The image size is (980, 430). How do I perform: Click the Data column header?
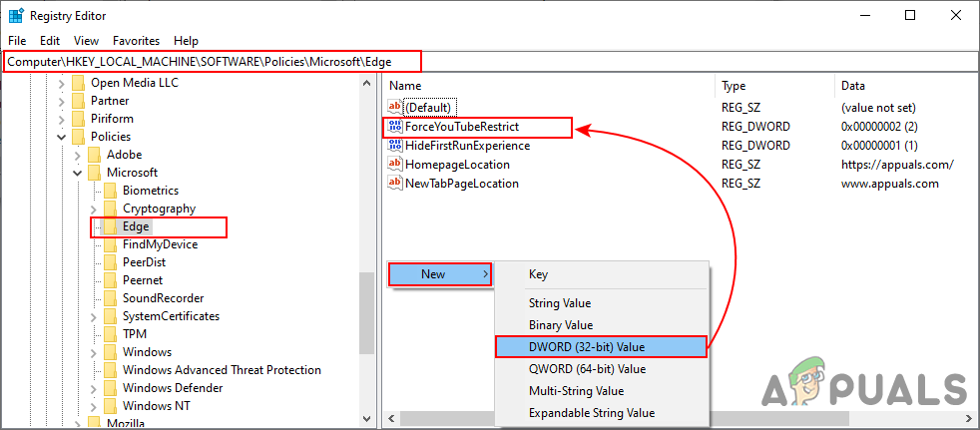pos(907,86)
